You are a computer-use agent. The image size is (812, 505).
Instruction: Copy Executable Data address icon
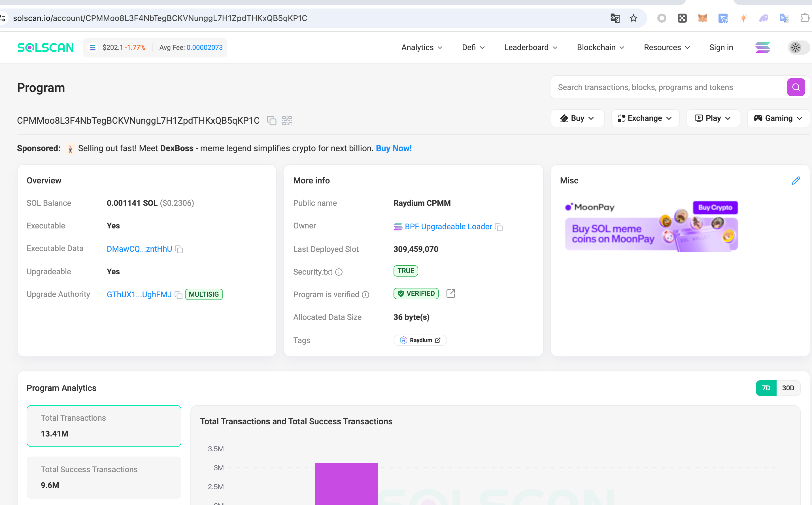tap(179, 249)
